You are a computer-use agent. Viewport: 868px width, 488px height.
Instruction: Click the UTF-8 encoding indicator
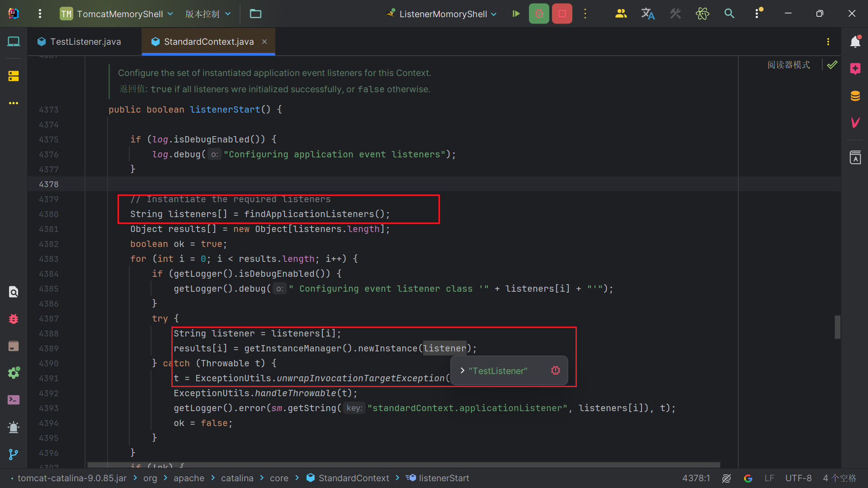798,478
